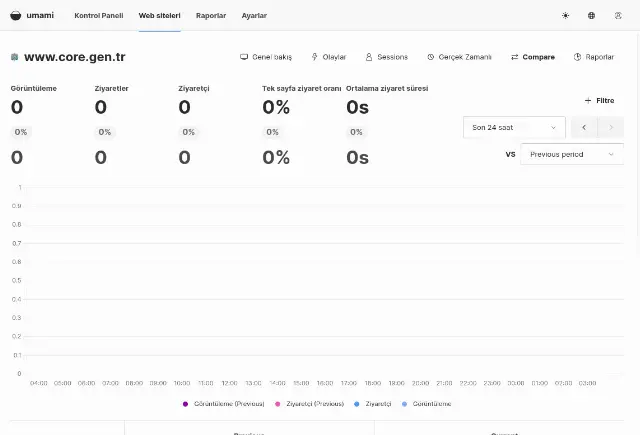This screenshot has height=435, width=640.
Task: Select the Compare view
Action: pos(533,57)
